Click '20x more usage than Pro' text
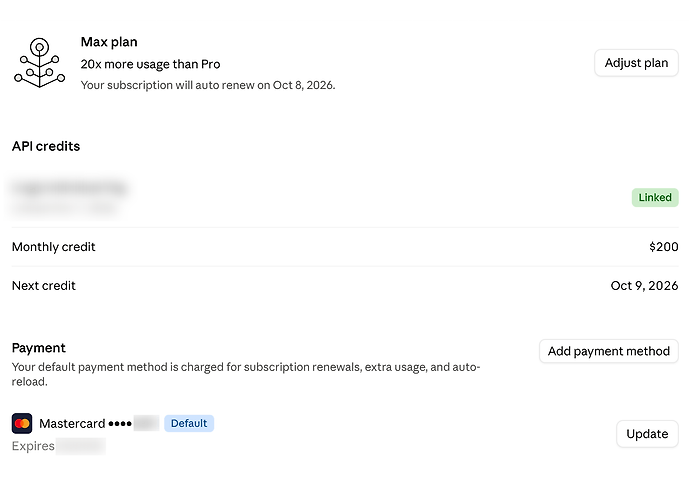Screen dimensions: 690x478 tap(150, 64)
